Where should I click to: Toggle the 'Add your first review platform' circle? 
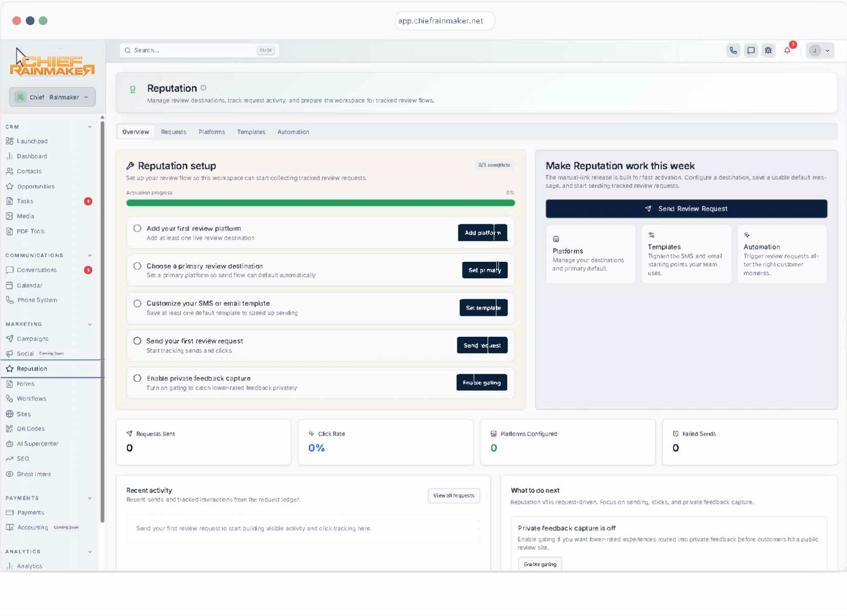pos(137,228)
